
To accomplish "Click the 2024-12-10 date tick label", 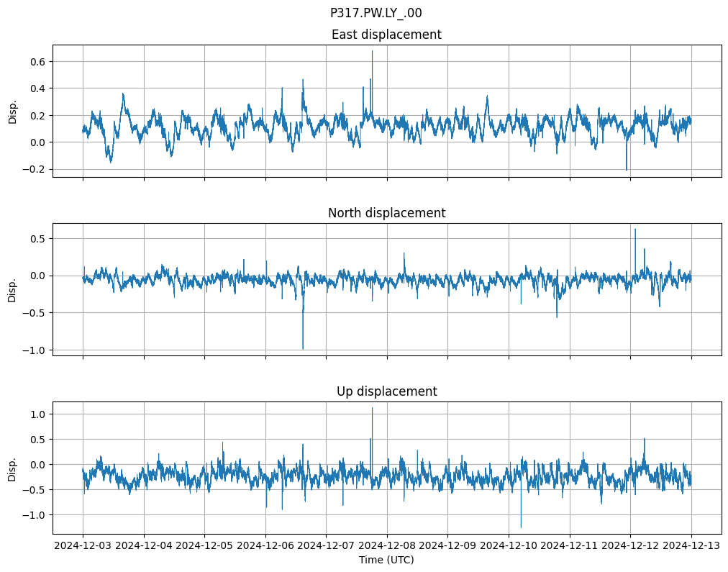I will click(509, 546).
